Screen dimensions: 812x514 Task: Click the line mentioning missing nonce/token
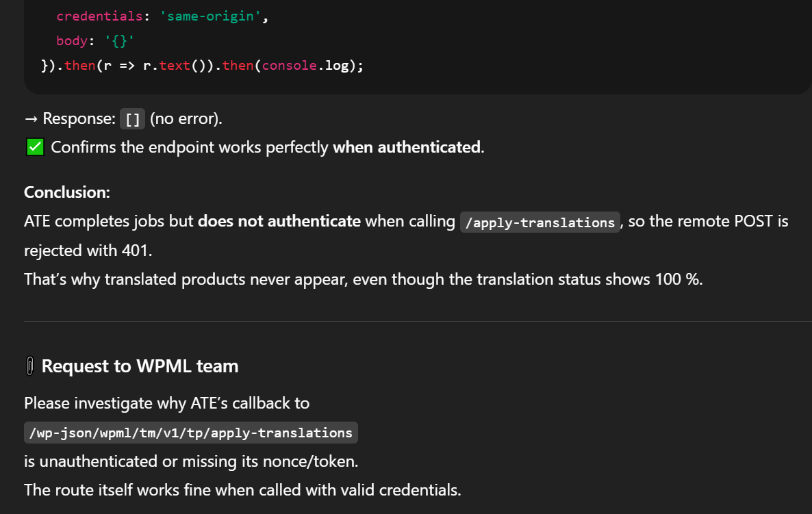point(191,461)
